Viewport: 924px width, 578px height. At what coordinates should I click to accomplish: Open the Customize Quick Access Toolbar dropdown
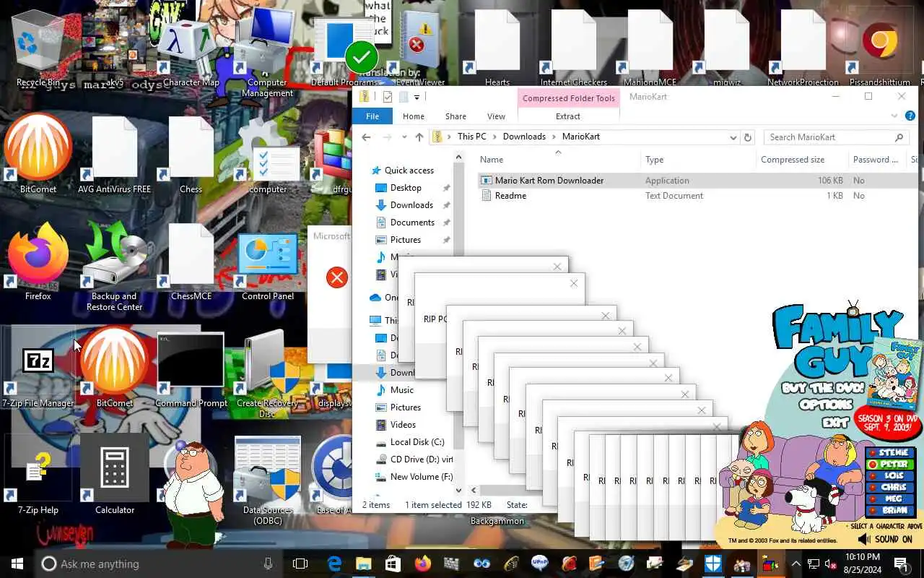[417, 97]
